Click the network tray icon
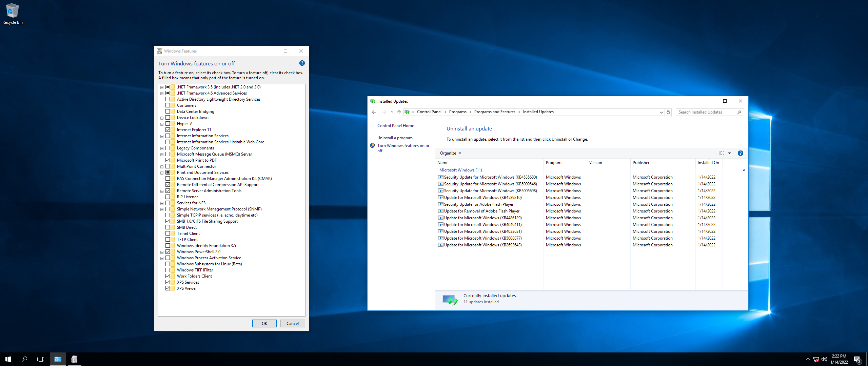This screenshot has height=366, width=868. (816, 359)
